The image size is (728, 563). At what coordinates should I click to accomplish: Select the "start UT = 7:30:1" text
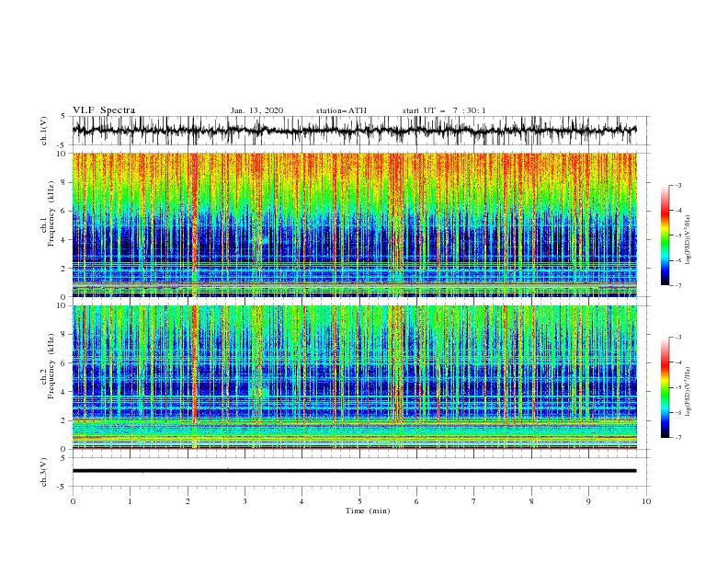tap(444, 110)
